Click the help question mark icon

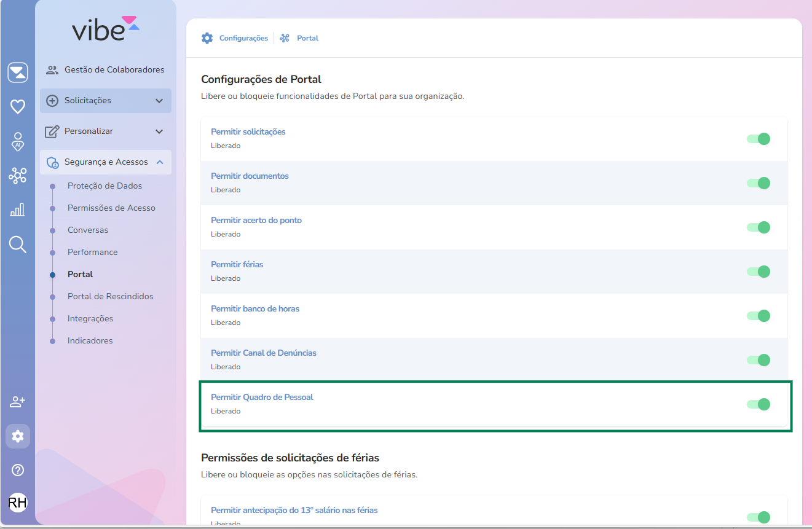[18, 470]
